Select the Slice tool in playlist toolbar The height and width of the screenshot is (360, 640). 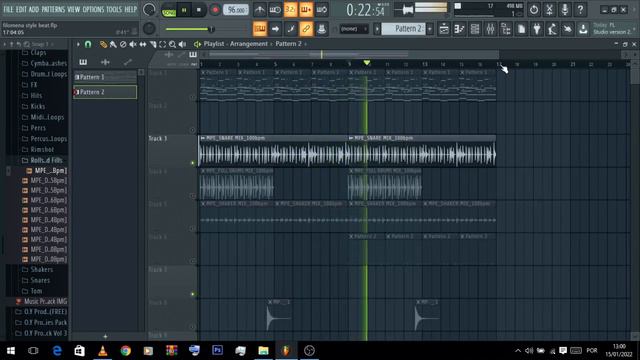(153, 44)
